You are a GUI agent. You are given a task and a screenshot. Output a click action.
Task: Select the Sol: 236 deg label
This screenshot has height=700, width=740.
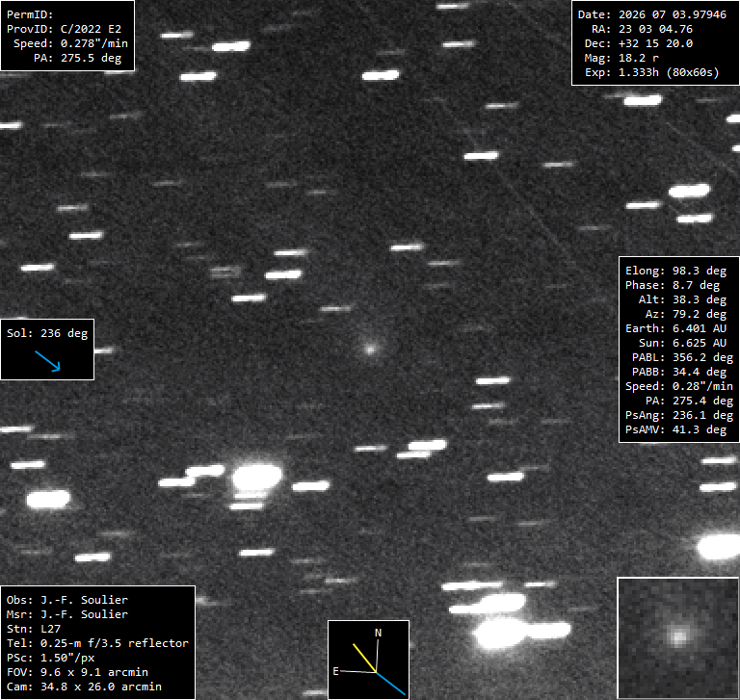click(x=47, y=333)
